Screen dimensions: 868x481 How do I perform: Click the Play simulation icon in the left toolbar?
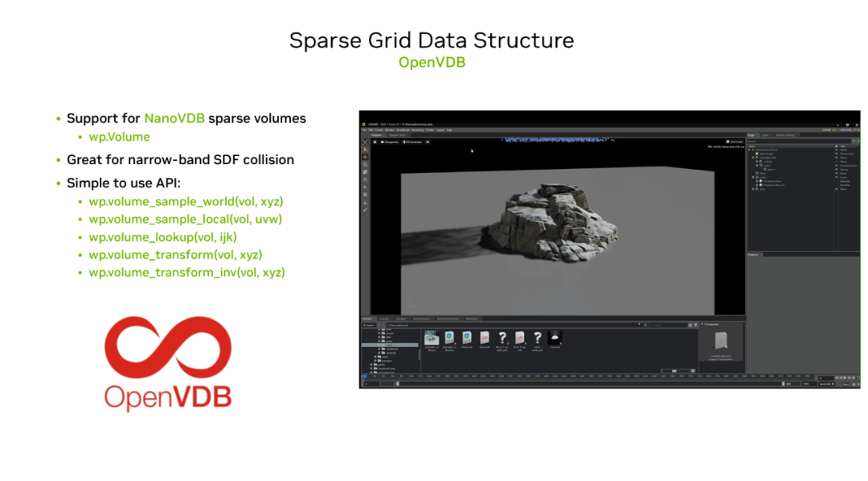pyautogui.click(x=366, y=187)
